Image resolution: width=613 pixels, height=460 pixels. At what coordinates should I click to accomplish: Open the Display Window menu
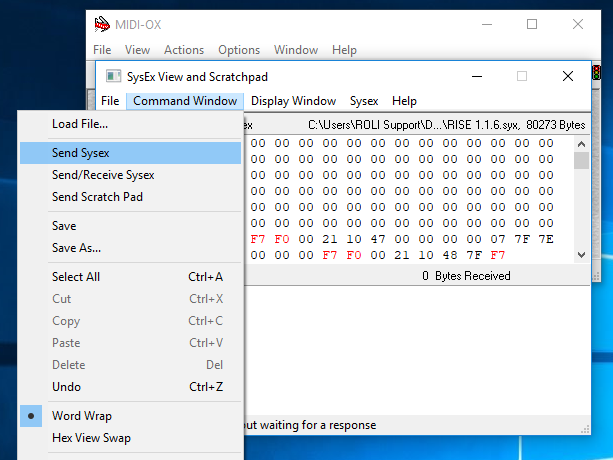tap(293, 101)
